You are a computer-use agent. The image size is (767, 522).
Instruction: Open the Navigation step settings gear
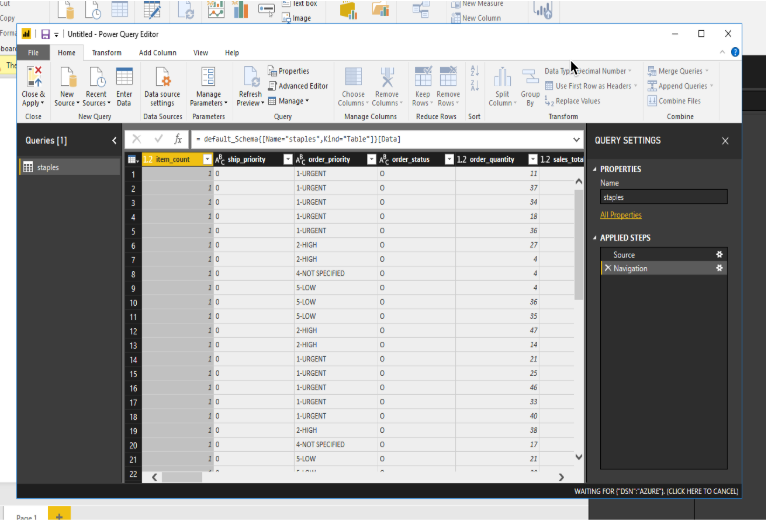[719, 268]
